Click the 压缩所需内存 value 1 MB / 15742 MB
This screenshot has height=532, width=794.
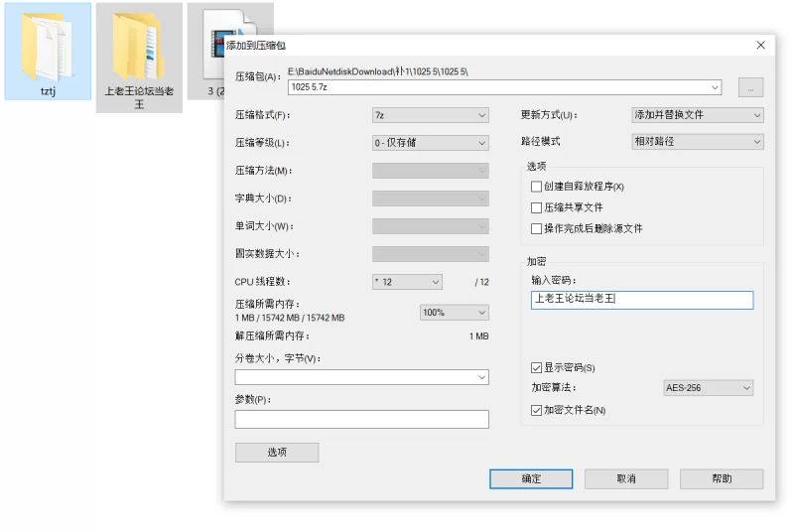289,318
